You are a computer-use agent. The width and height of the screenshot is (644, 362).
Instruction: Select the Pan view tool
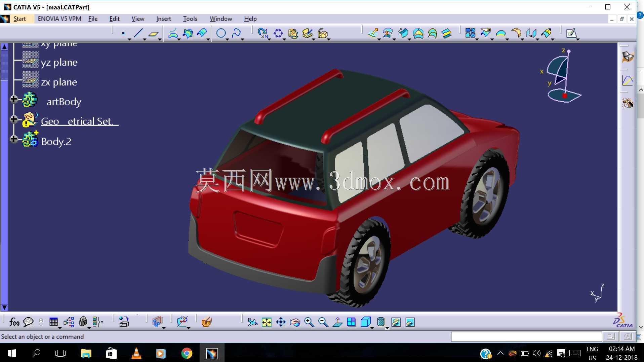[281, 322]
